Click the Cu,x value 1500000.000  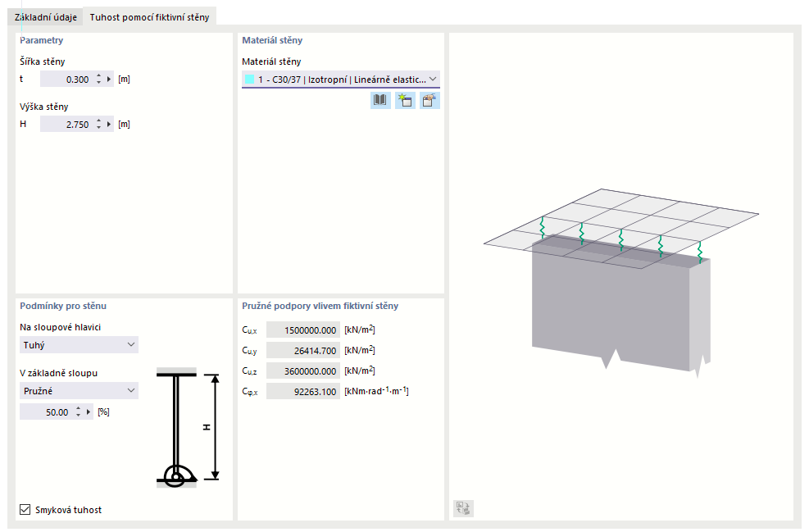(303, 330)
